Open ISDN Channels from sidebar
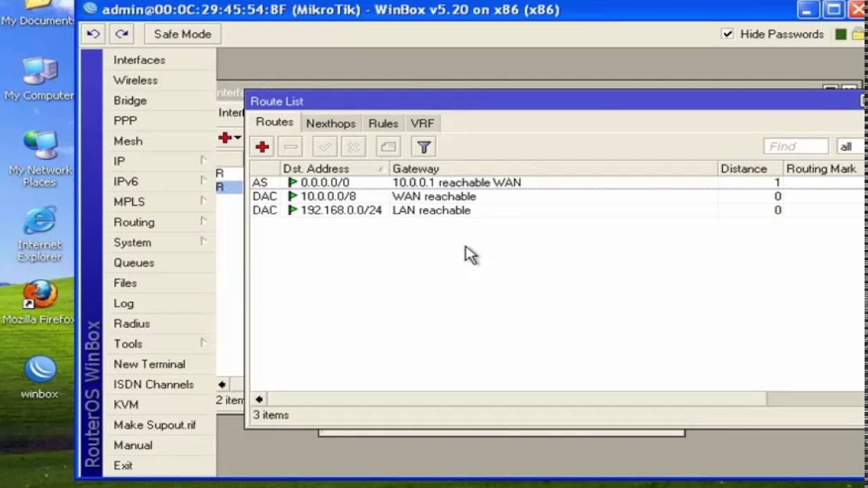This screenshot has width=868, height=488. point(154,384)
